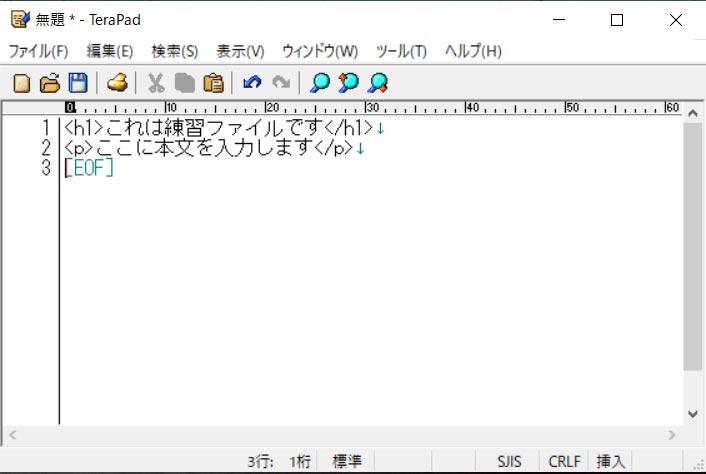Click the Print toolbar icon
Image resolution: width=706 pixels, height=474 pixels.
pyautogui.click(x=118, y=83)
